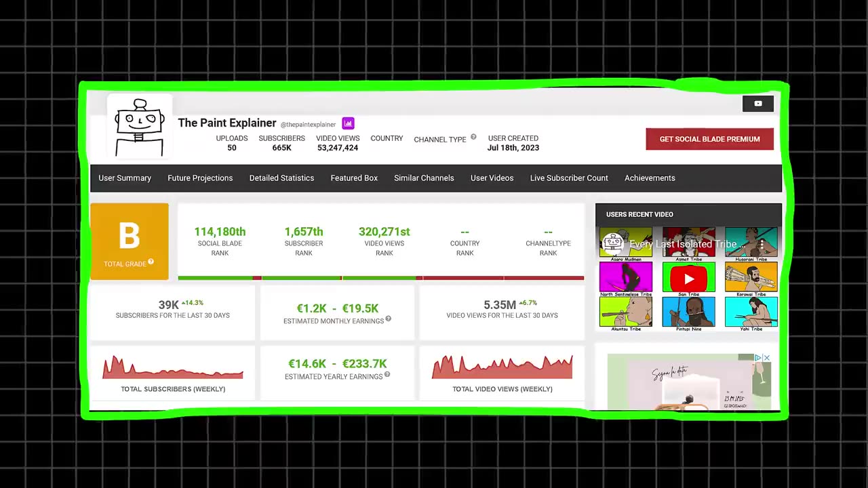
Task: Click Get Social Blade Premium button
Action: [x=709, y=139]
